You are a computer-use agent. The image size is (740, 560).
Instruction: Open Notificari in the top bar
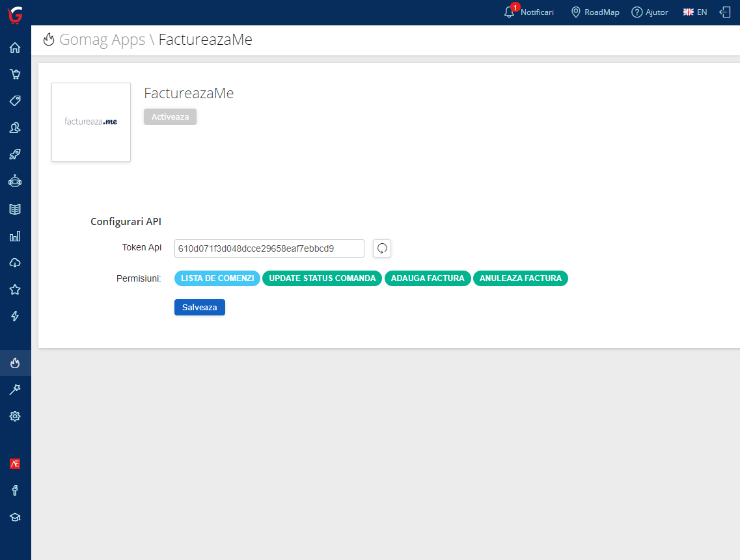[537, 12]
